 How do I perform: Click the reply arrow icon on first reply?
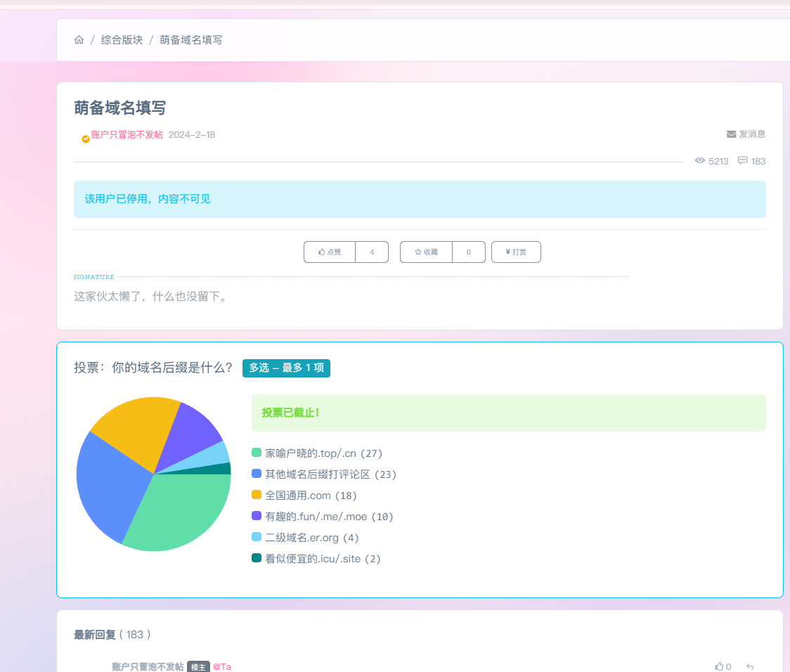tap(750, 666)
